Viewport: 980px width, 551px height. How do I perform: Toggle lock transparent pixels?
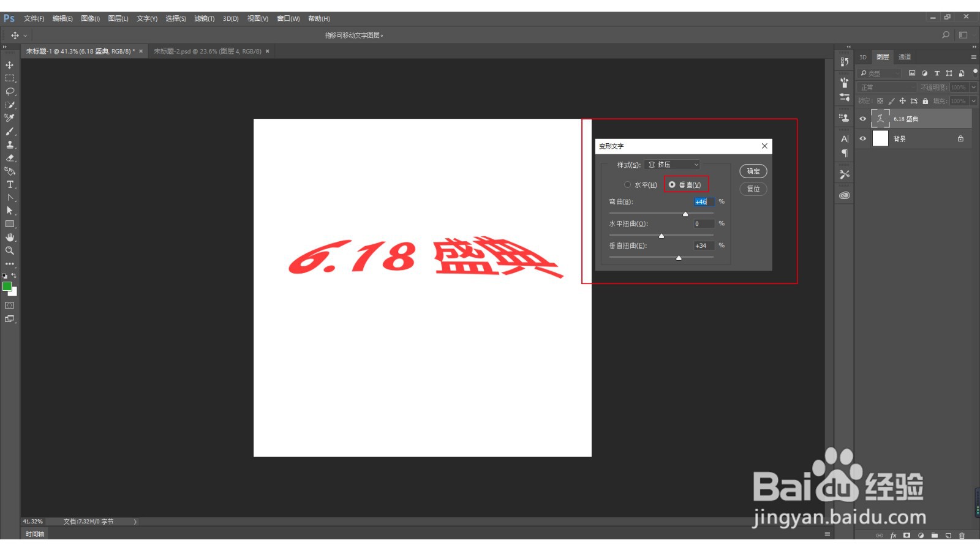click(x=880, y=101)
